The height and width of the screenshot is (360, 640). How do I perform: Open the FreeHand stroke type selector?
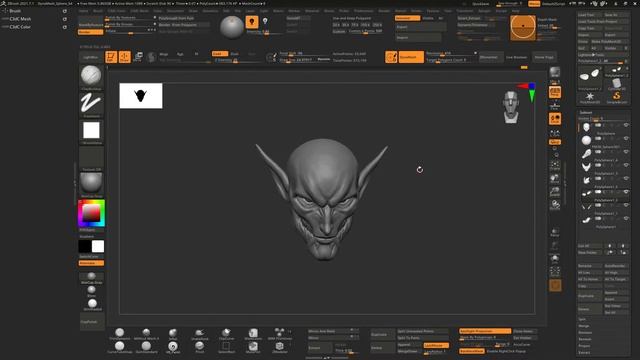pyautogui.click(x=91, y=103)
